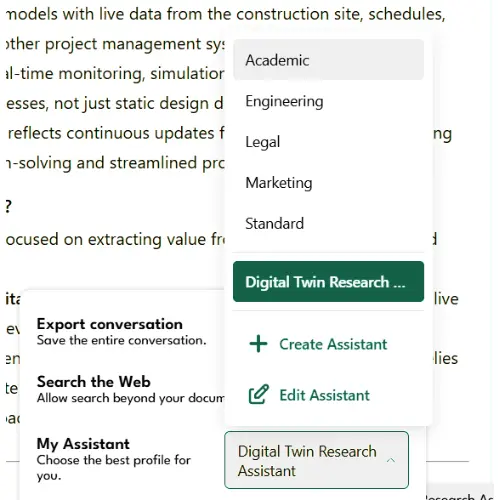This screenshot has height=500, width=500.
Task: Click the paragraph mentioning construction site schedules
Action: (225, 14)
